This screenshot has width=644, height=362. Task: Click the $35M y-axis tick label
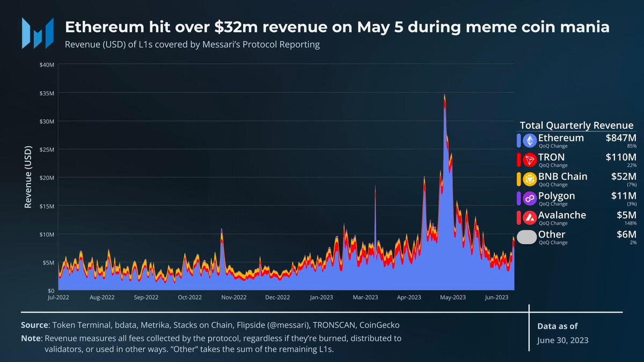pos(47,93)
